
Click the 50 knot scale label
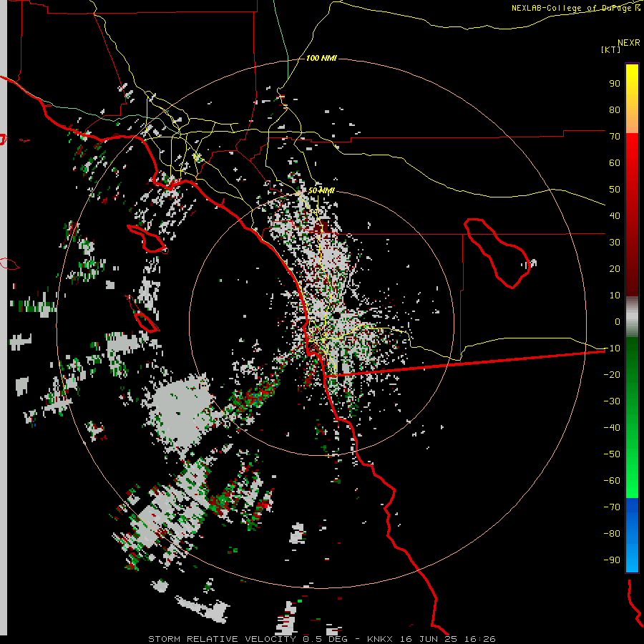pyautogui.click(x=615, y=190)
